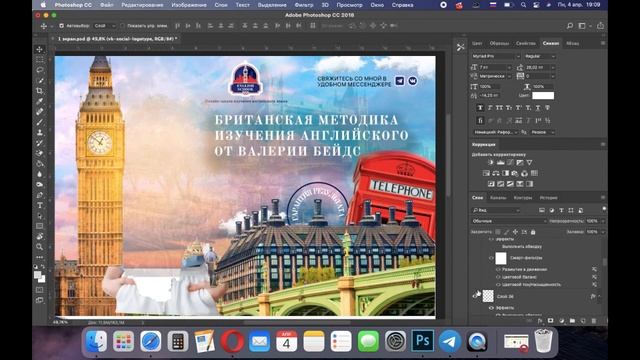Open the Layers menu in menu bar
Viewport: 640px width, 360px height.
[x=221, y=5]
